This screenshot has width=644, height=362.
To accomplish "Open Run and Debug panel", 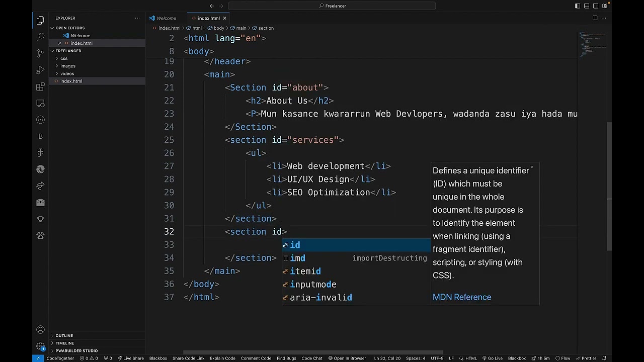I will click(x=41, y=70).
